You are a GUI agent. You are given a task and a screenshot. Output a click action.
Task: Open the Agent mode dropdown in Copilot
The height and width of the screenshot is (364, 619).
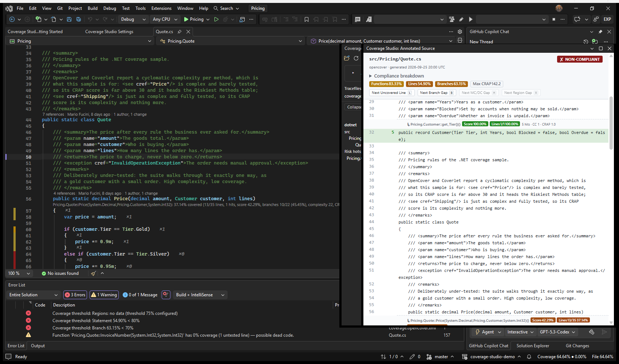(x=488, y=332)
